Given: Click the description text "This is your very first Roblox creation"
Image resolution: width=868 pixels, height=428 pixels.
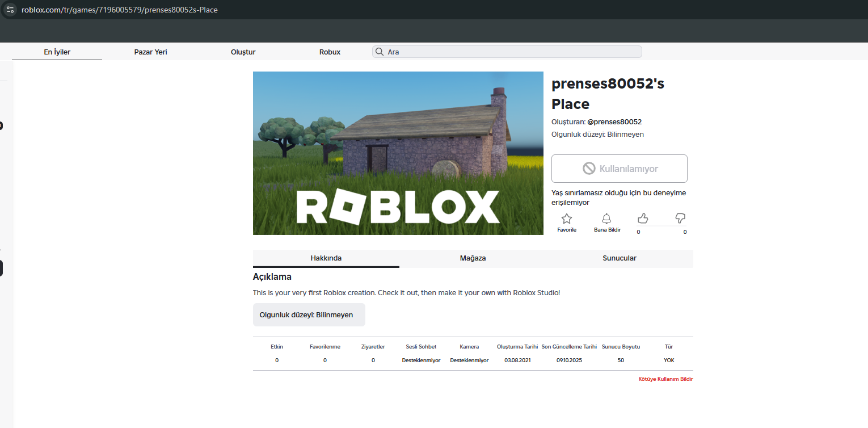Looking at the screenshot, I should 407,293.
